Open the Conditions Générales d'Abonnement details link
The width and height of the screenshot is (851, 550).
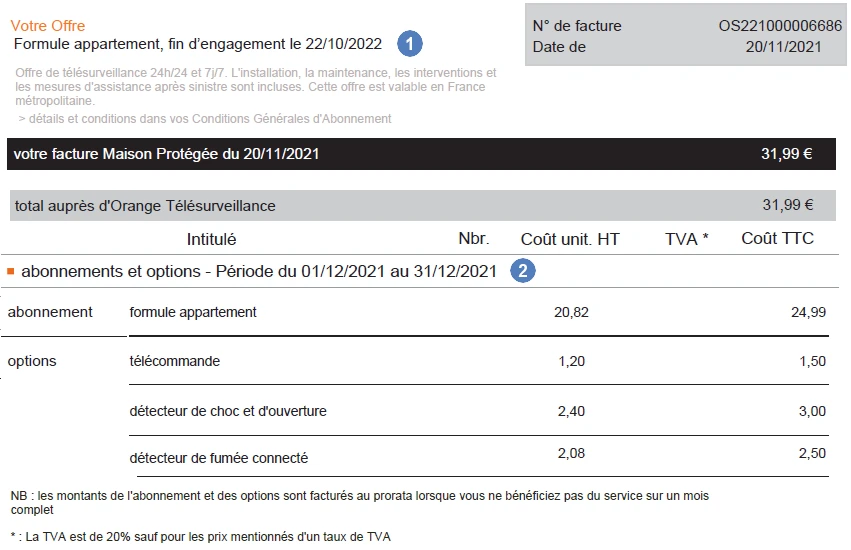point(205,118)
